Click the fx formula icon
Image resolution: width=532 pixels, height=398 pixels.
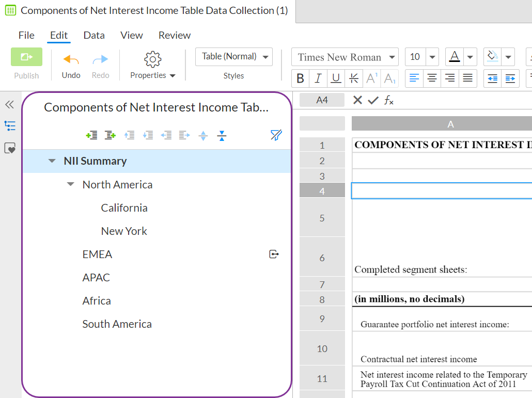click(x=389, y=101)
